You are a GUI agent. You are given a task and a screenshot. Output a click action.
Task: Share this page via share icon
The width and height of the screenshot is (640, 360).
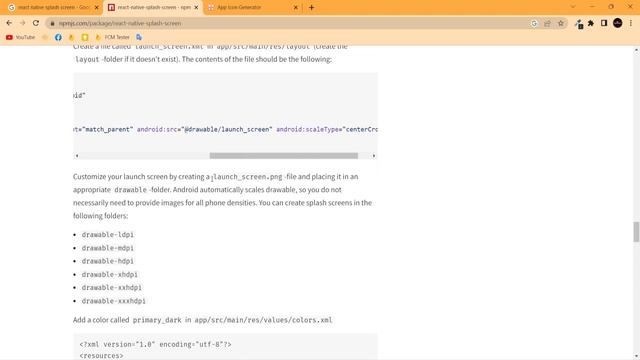(x=547, y=23)
